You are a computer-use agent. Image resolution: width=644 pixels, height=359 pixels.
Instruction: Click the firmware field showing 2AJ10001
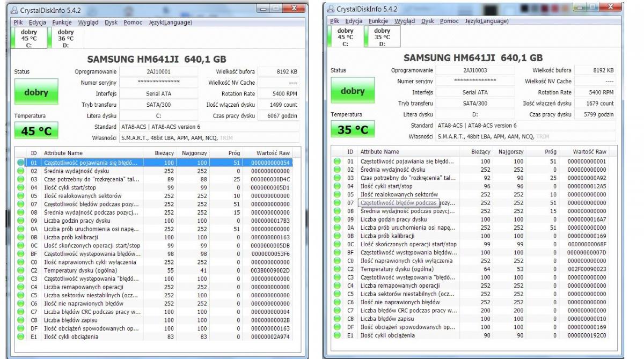pyautogui.click(x=159, y=71)
